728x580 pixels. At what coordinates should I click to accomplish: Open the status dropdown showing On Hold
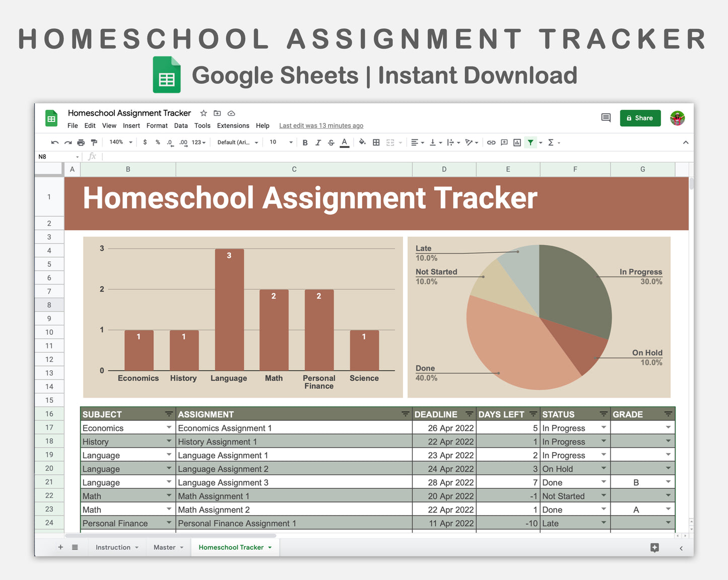point(604,468)
